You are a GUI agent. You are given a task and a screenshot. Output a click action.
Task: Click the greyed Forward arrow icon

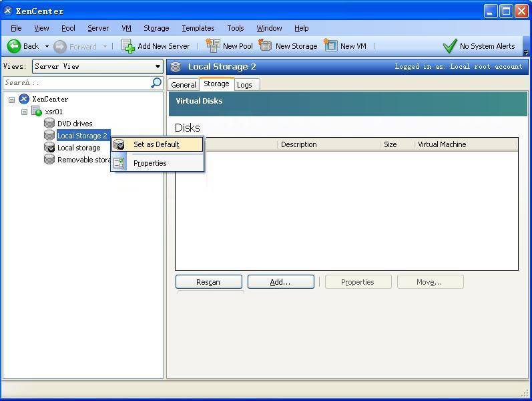coord(60,47)
